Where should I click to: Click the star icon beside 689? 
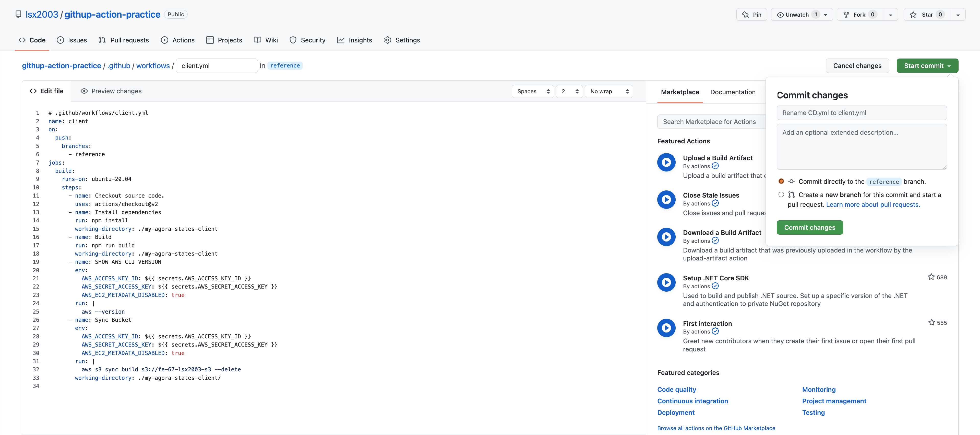pos(931,277)
